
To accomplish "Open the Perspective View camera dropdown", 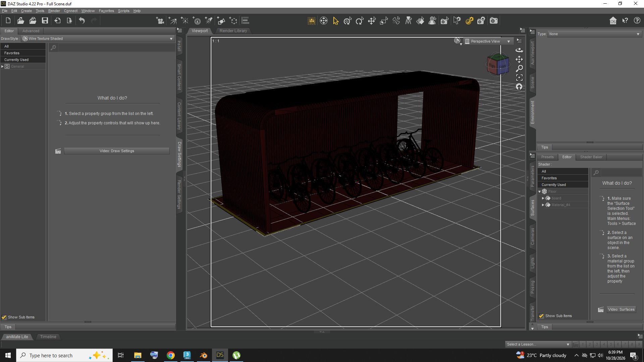I will tap(488, 41).
